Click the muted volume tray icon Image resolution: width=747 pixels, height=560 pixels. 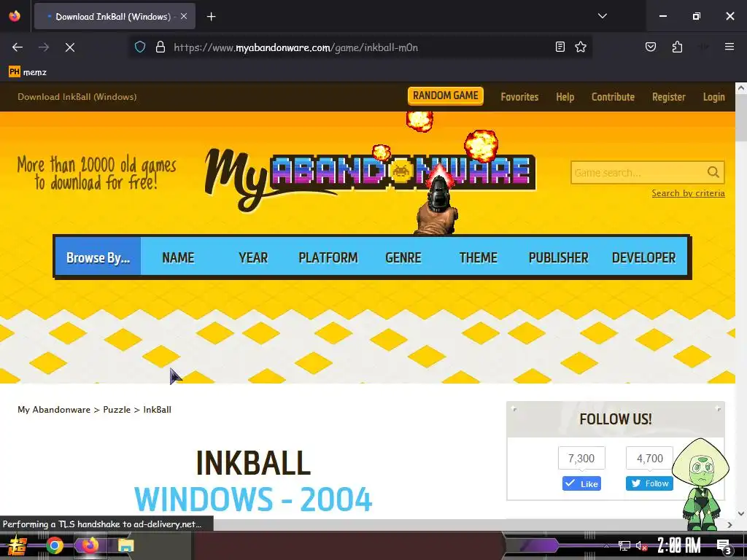coord(641,545)
